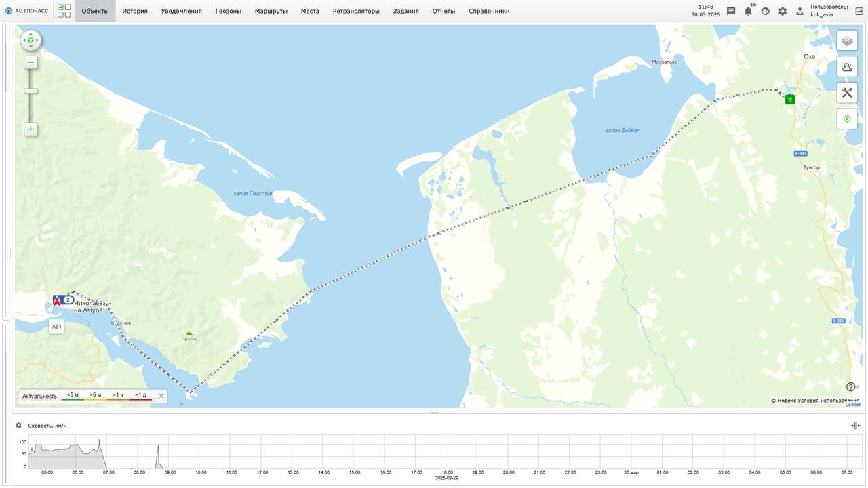Open the История tab
Viewport: 868px width, 488px height.
coord(135,12)
